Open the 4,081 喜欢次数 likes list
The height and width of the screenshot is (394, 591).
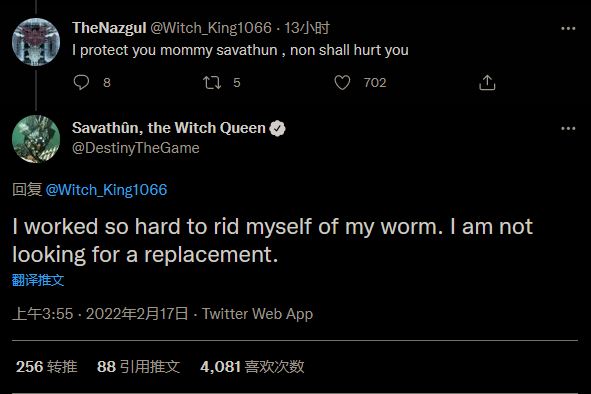pos(252,366)
